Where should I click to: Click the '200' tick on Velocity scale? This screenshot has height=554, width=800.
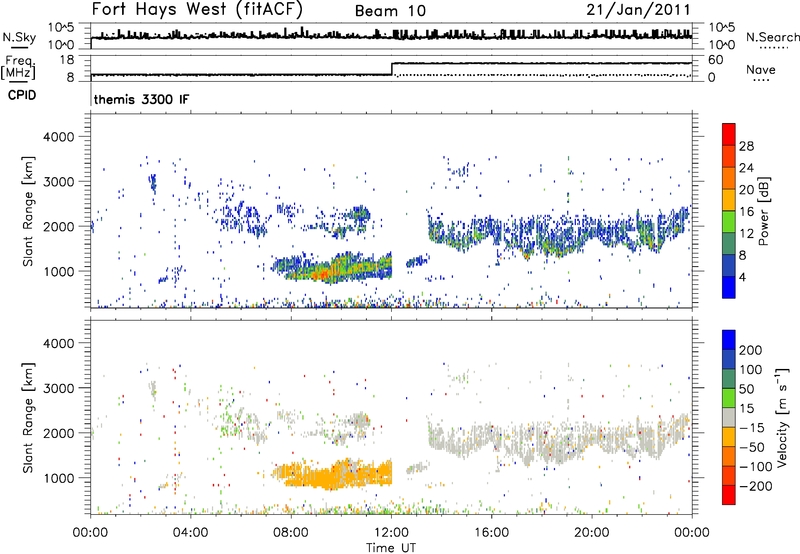tap(751, 350)
